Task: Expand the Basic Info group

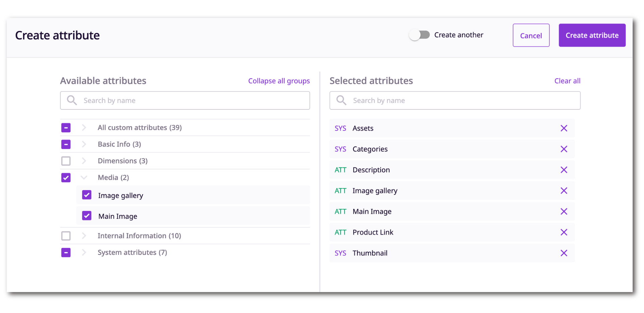Action: coord(84,144)
